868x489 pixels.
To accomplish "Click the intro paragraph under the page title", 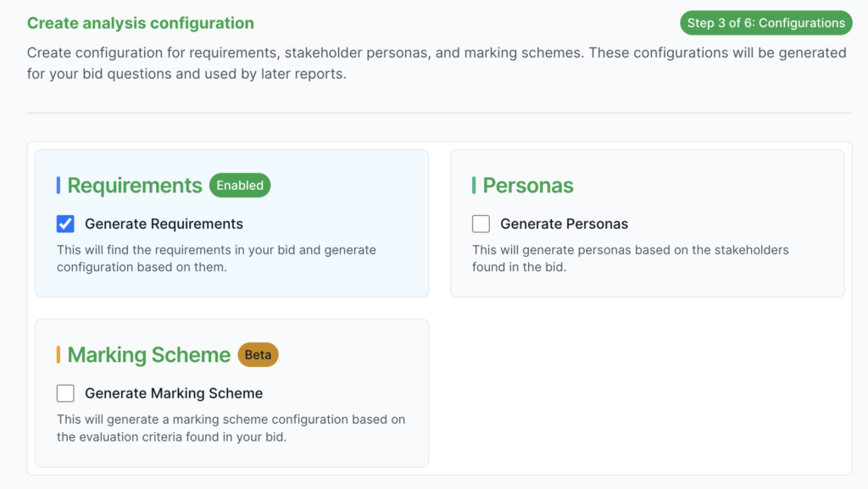I will point(436,64).
